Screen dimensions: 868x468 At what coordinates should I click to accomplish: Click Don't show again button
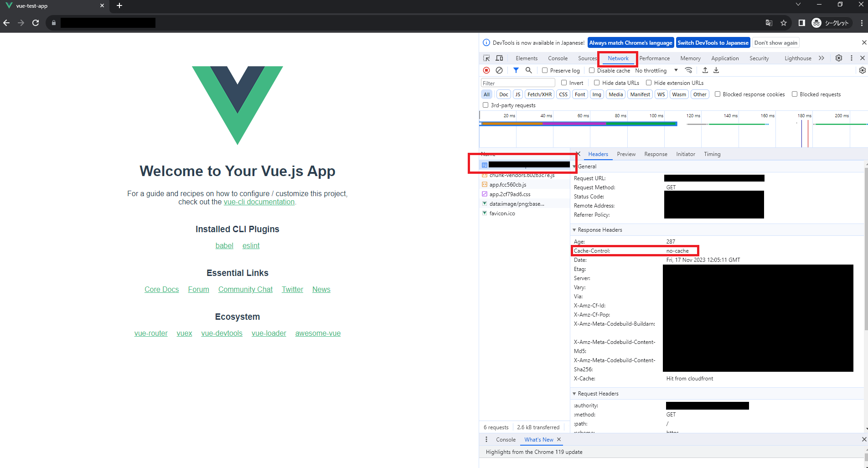click(775, 42)
